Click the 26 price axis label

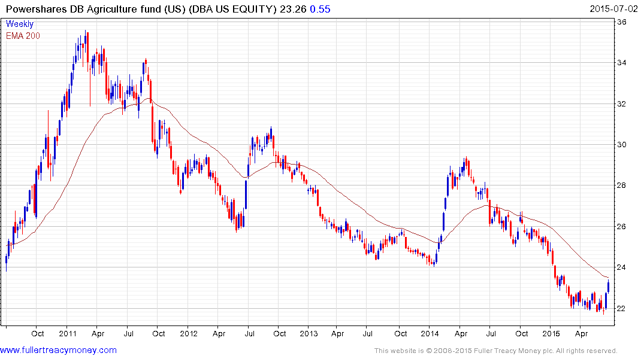[x=622, y=227]
